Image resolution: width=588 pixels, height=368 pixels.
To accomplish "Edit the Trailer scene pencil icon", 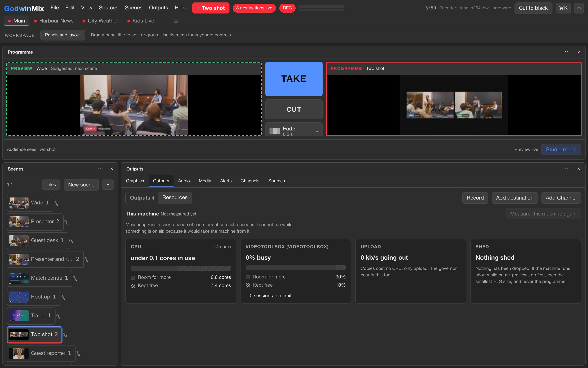I will tap(58, 316).
